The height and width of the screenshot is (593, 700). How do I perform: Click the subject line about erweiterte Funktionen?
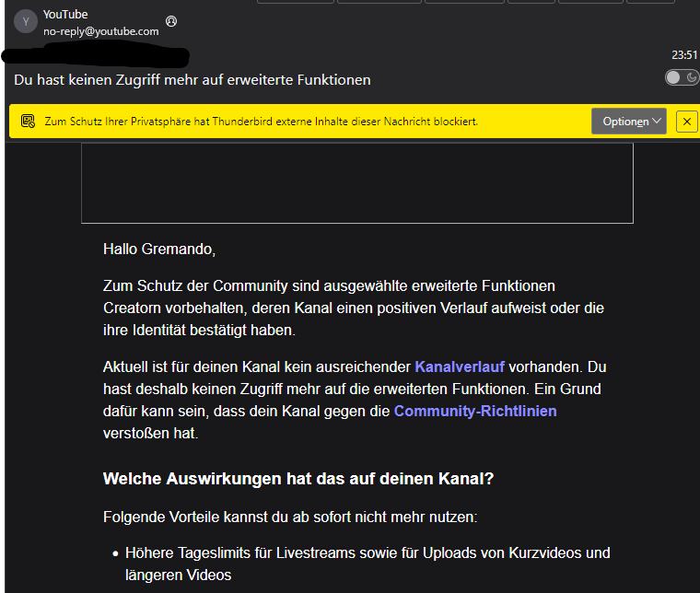[x=192, y=80]
